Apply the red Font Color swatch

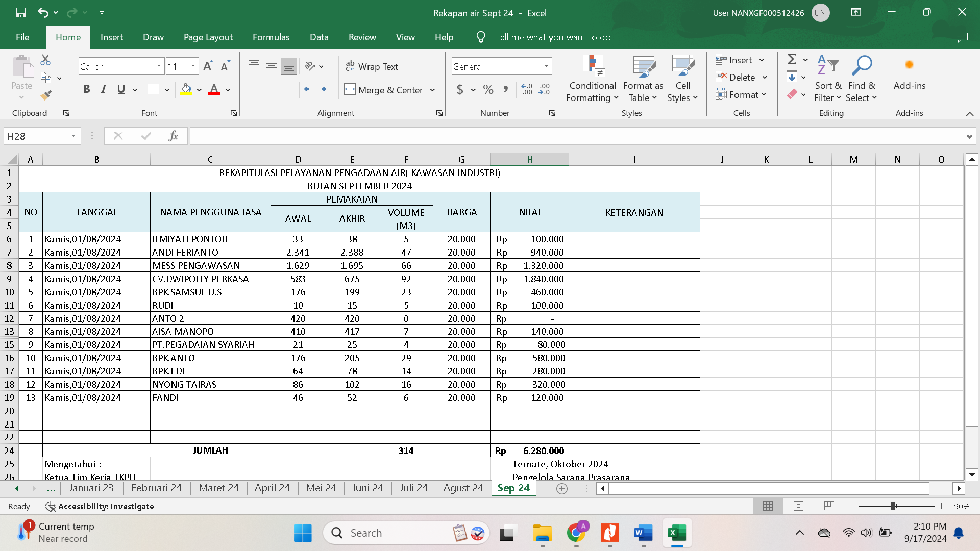tap(214, 90)
